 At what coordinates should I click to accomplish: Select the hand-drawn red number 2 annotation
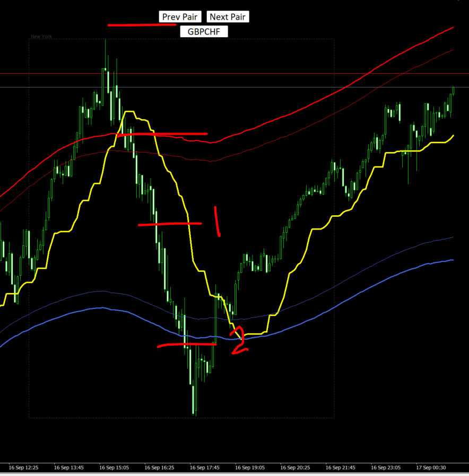239,341
